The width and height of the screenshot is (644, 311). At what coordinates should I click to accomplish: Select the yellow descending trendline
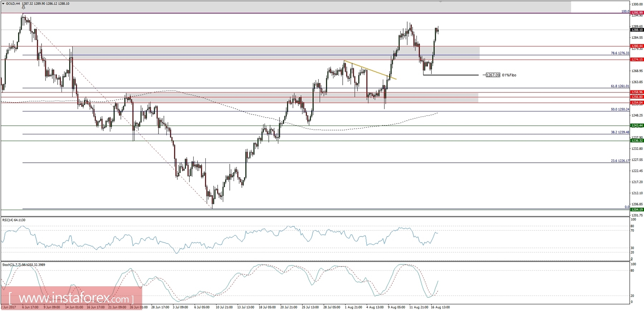click(x=370, y=70)
